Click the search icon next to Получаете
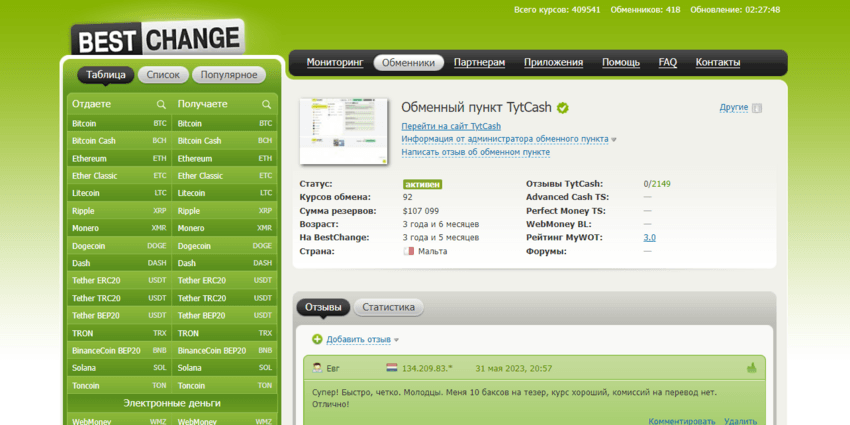Viewport: 850px width, 425px height. coord(266,104)
